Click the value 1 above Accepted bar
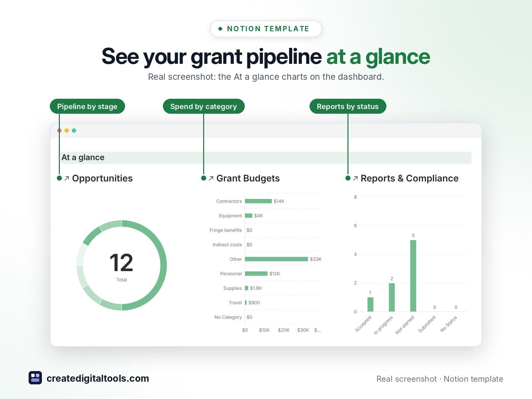This screenshot has height=399, width=532. pos(370,293)
